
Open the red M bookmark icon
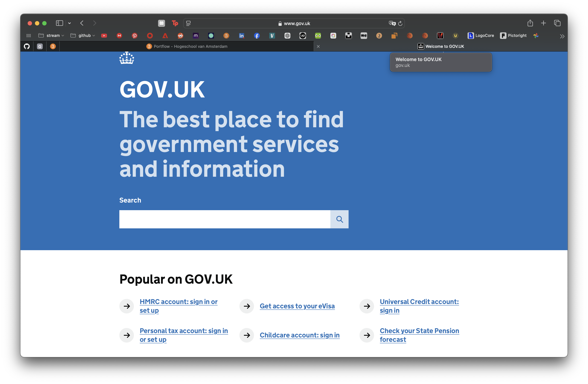(x=119, y=36)
